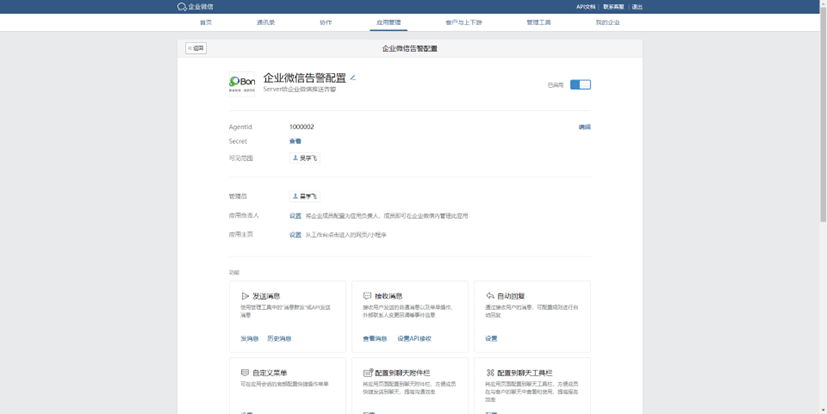
Task: Open 历史消息 under 发送消息
Action: point(279,339)
